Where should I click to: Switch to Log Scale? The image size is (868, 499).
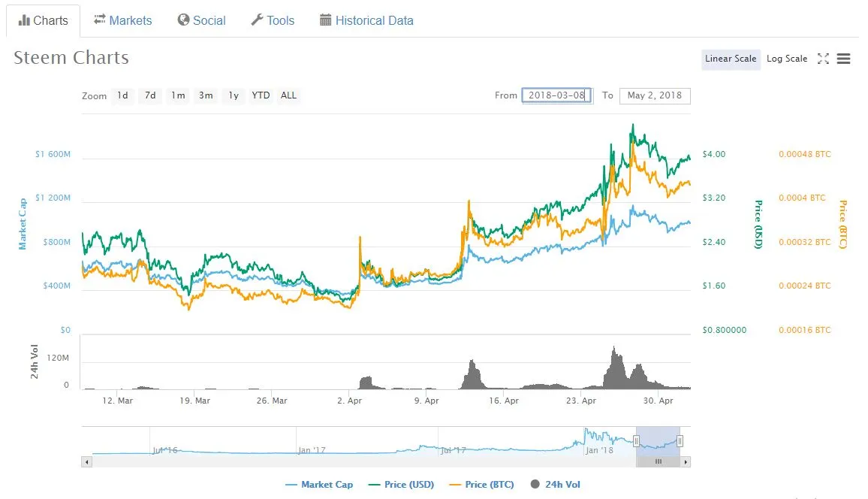point(787,59)
